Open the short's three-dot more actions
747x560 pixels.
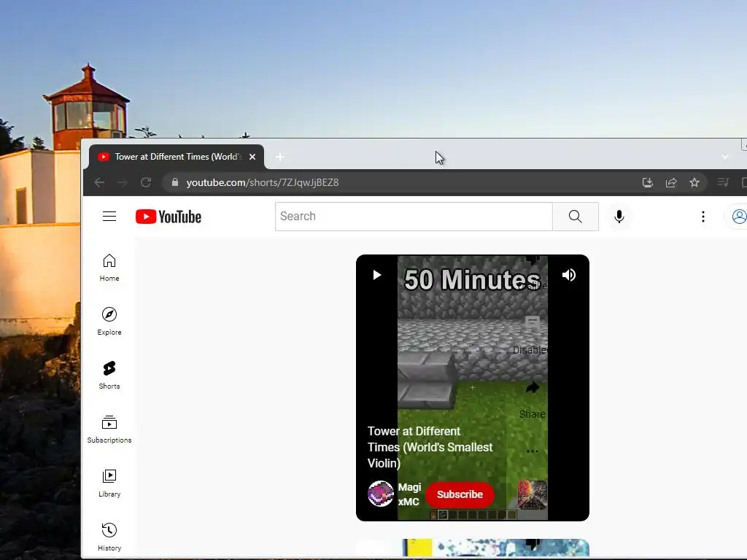click(x=532, y=451)
